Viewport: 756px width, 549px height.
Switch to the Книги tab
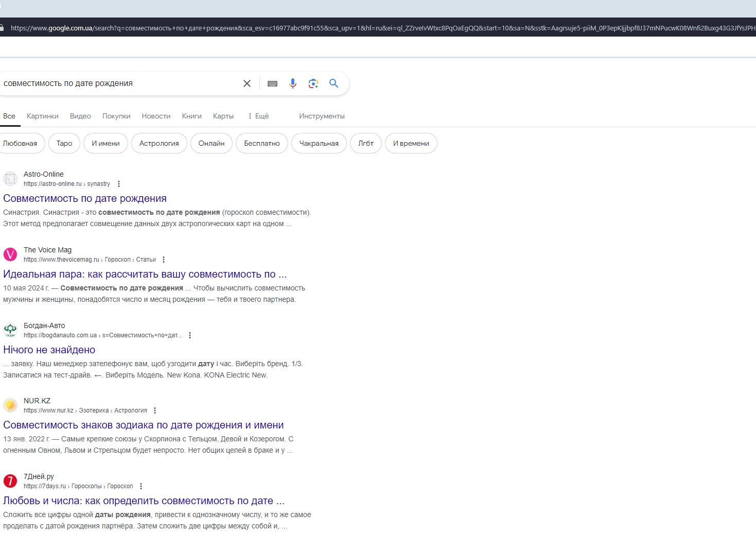(x=191, y=116)
